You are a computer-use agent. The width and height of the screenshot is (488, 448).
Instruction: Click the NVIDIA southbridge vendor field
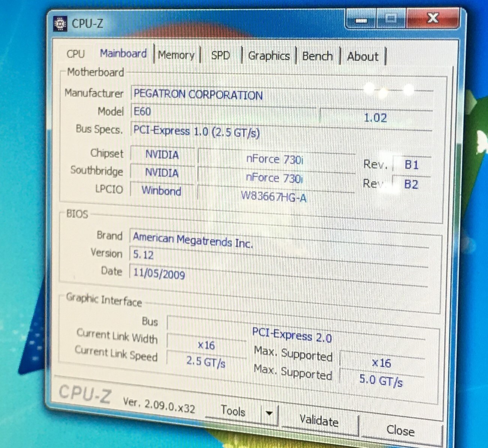tap(162, 173)
